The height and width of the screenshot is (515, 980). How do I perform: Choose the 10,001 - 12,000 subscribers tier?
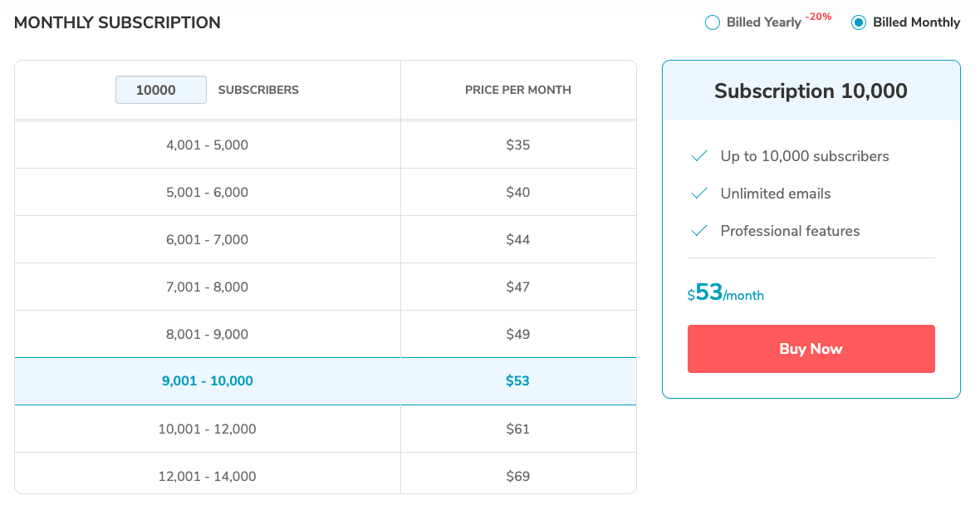pos(208,429)
